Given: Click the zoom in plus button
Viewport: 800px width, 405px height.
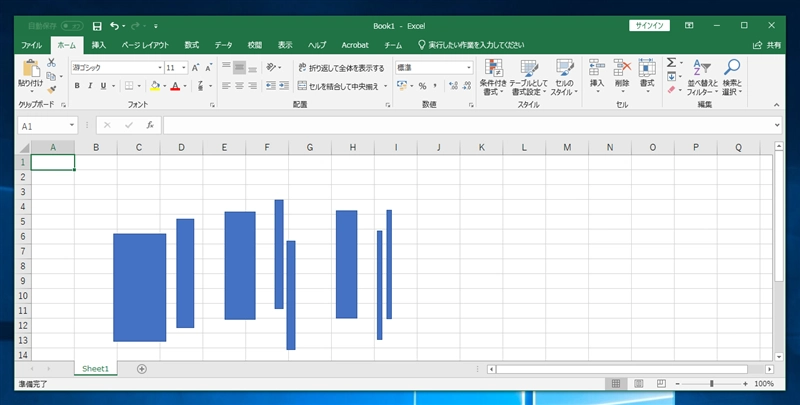Looking at the screenshot, I should (745, 384).
